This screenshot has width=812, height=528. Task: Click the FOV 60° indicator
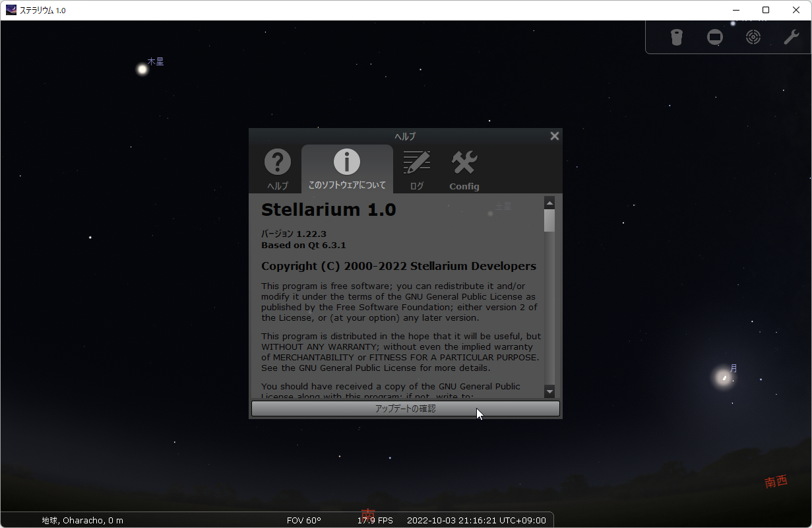[304, 520]
